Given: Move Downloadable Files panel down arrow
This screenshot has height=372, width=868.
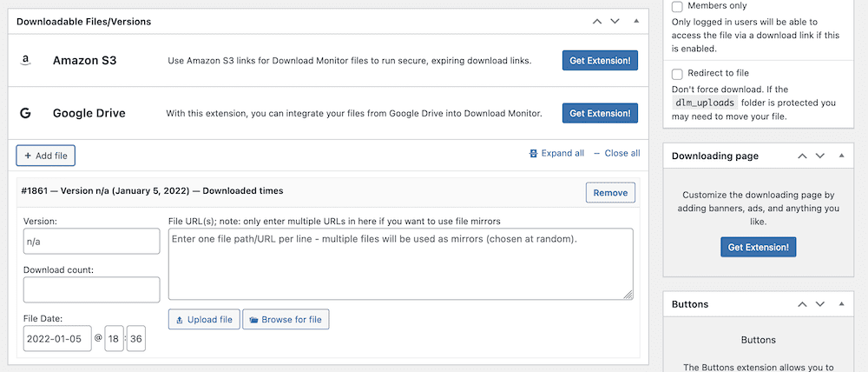Looking at the screenshot, I should (615, 20).
